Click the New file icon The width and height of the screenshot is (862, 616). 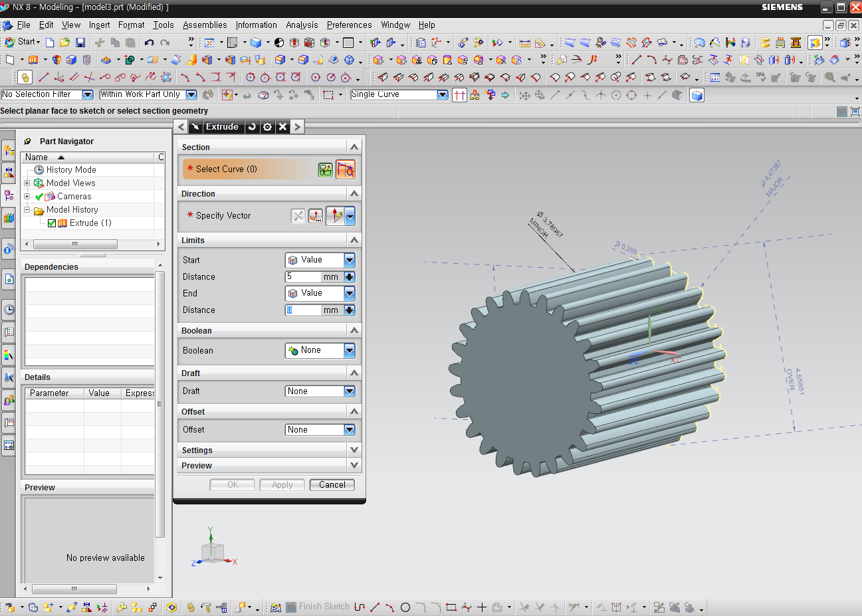[50, 43]
